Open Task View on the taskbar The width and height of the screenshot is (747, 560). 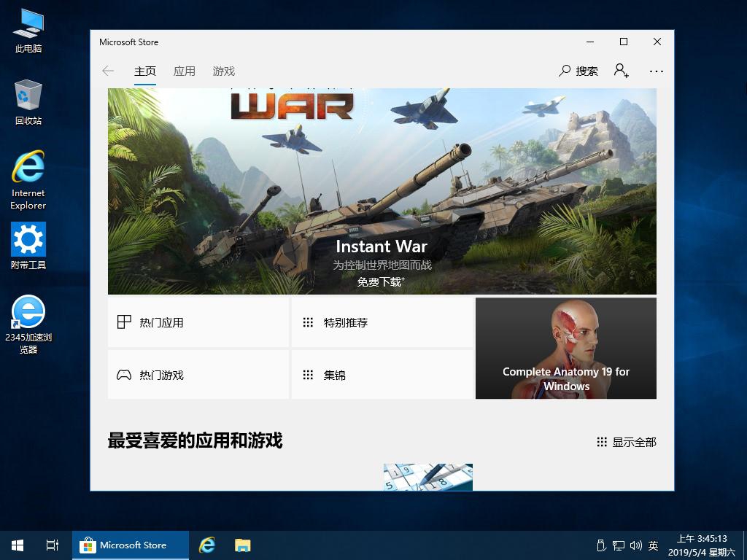pyautogui.click(x=53, y=545)
